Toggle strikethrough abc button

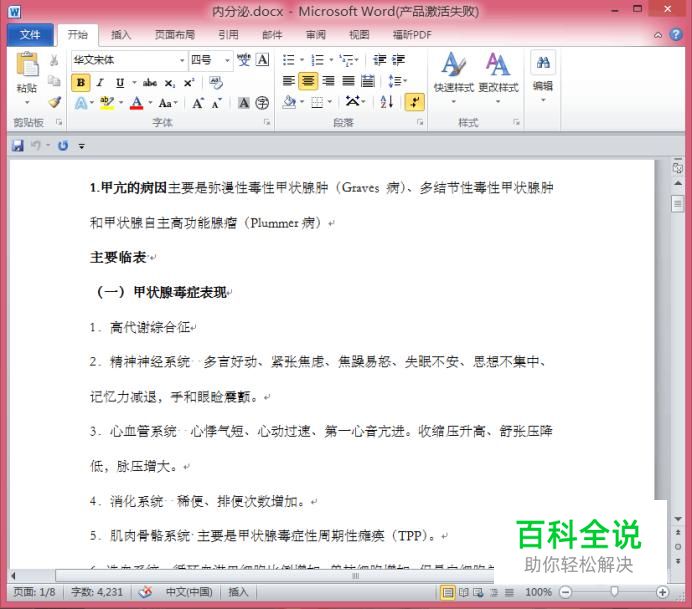[150, 83]
